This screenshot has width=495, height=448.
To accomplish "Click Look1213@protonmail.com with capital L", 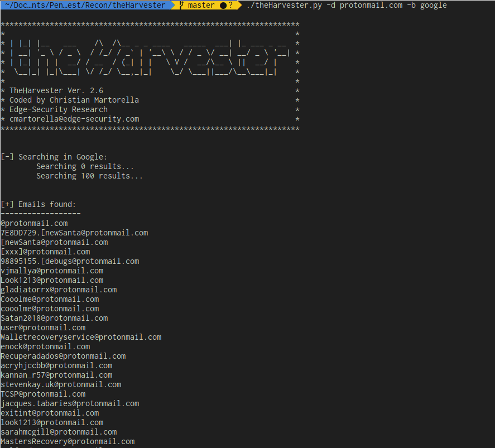I will click(x=52, y=280).
